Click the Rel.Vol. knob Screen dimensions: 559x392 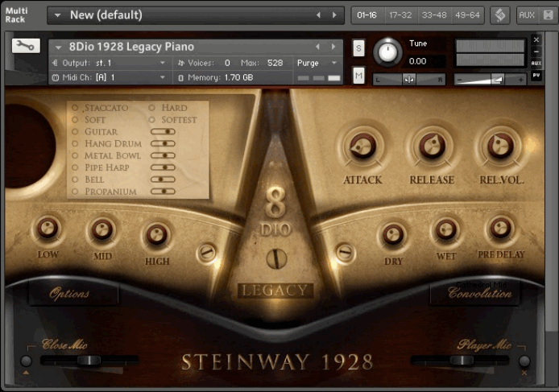click(x=500, y=146)
